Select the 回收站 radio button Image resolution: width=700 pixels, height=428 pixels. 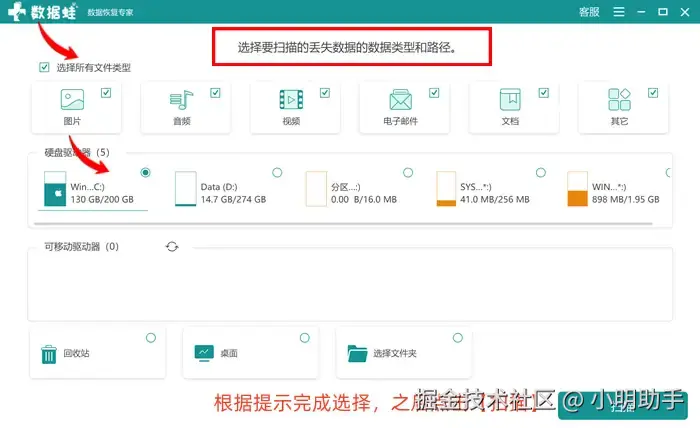pyautogui.click(x=151, y=338)
